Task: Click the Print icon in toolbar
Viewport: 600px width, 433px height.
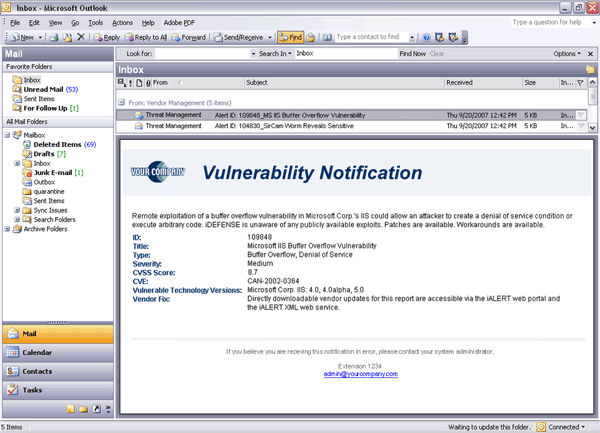Action: [54, 37]
